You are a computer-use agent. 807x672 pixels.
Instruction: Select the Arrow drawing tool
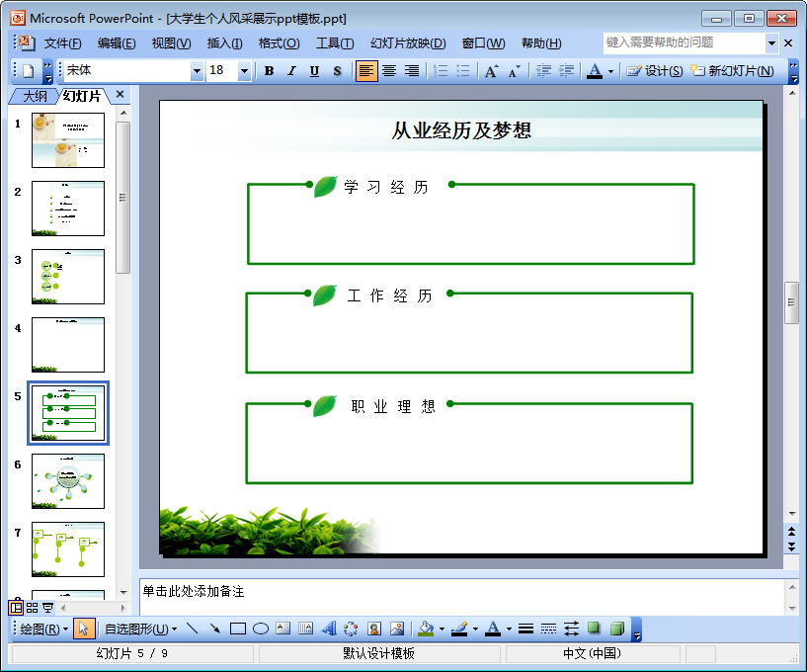pyautogui.click(x=215, y=629)
